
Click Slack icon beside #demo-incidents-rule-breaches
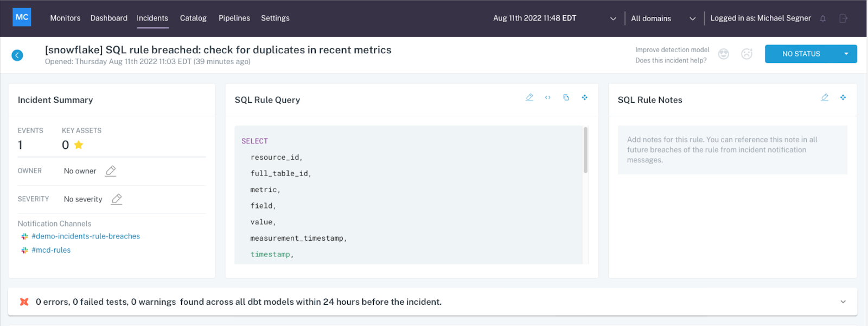click(x=24, y=236)
